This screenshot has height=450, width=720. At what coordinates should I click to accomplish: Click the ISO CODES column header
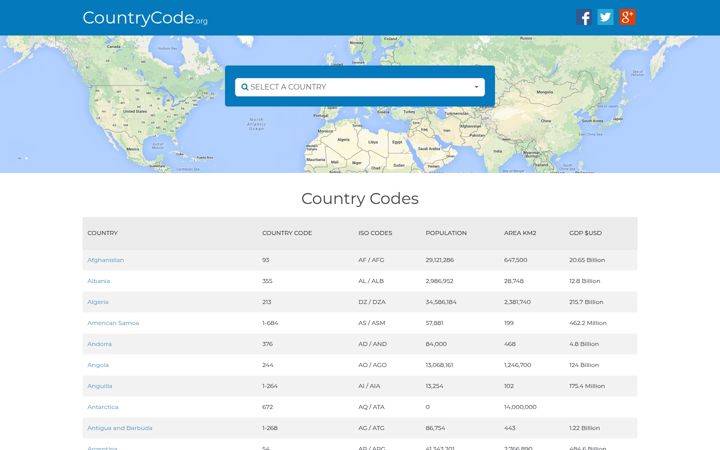tap(375, 233)
